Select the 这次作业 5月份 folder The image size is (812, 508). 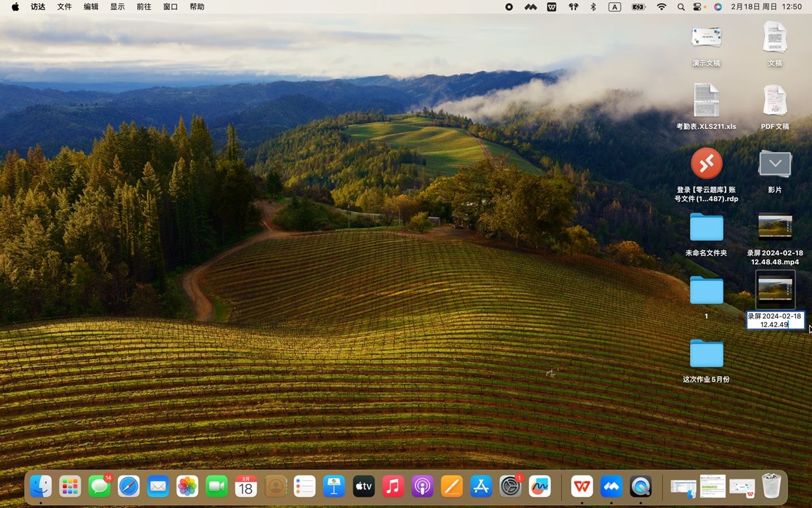(706, 353)
